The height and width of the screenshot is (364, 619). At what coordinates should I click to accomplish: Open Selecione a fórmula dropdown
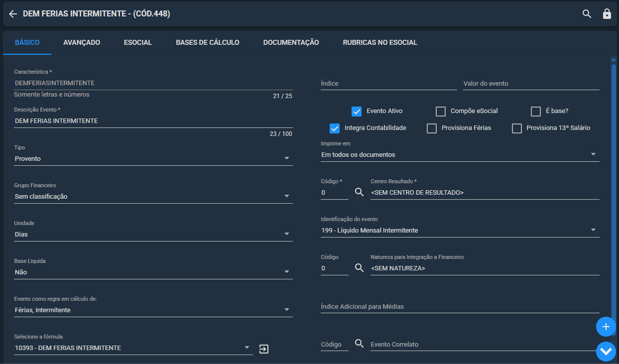133,348
